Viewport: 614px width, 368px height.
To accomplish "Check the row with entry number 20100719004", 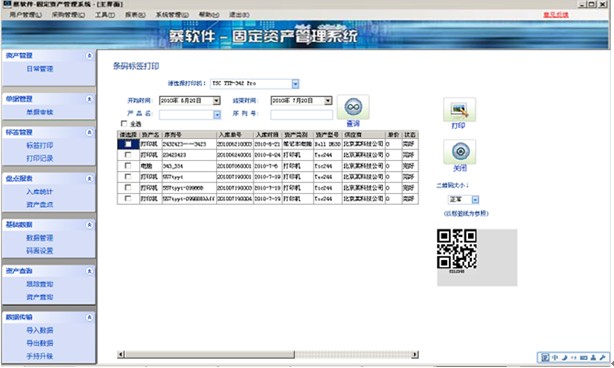I will tap(128, 198).
